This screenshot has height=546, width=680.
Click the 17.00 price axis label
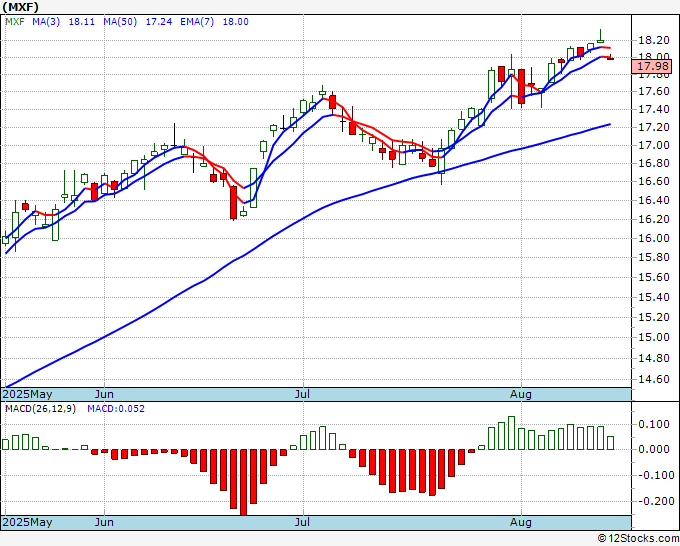654,145
